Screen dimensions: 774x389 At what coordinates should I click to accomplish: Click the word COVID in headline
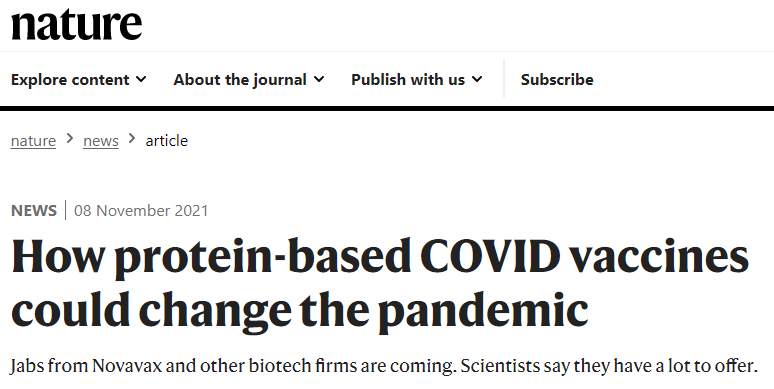[x=490, y=257]
